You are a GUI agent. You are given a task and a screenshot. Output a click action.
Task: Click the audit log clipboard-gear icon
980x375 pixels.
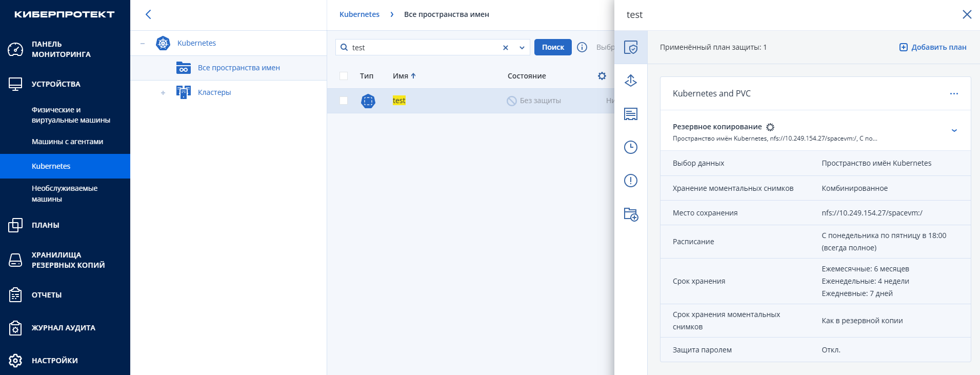(x=15, y=328)
